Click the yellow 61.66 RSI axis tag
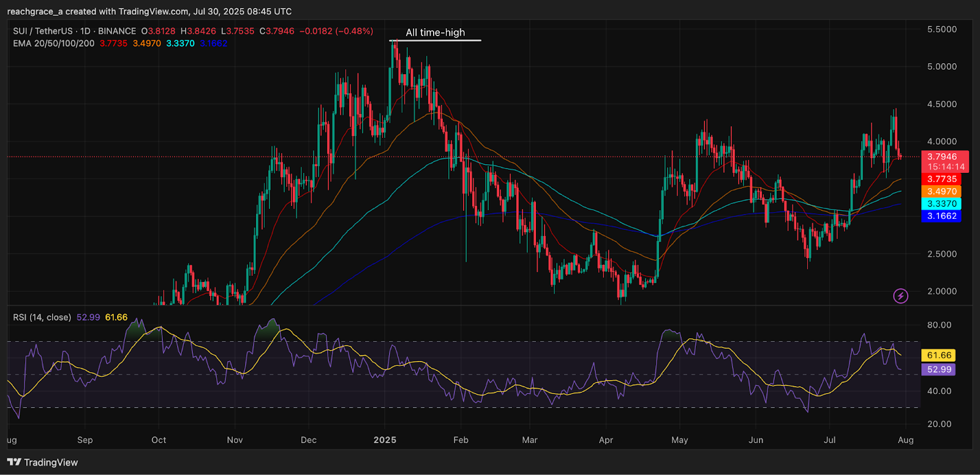The image size is (980, 475). 939,355
